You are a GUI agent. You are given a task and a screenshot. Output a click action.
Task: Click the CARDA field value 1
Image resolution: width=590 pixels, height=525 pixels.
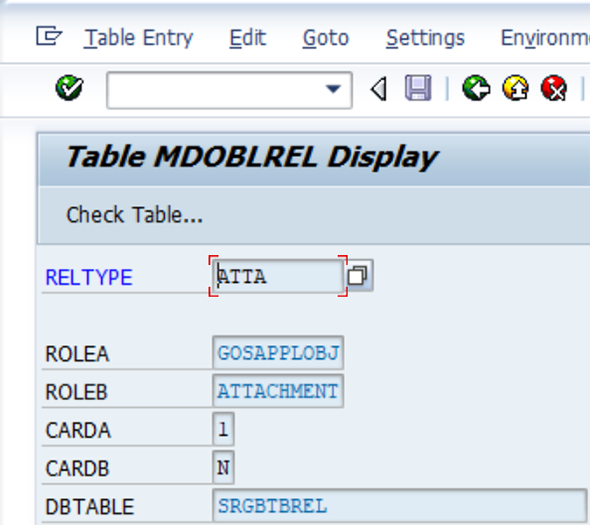223,429
